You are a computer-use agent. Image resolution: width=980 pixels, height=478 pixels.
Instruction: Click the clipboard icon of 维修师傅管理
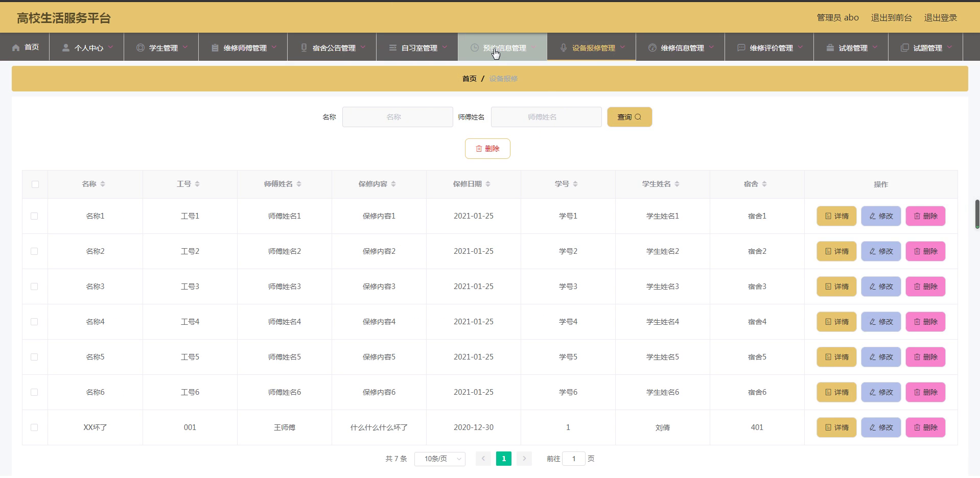(215, 47)
